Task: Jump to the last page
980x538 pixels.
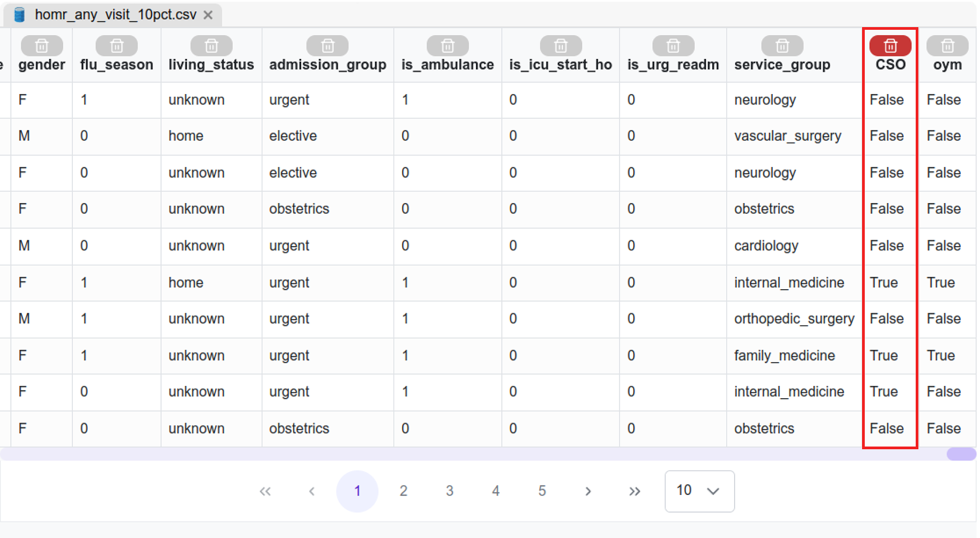Action: coord(634,491)
